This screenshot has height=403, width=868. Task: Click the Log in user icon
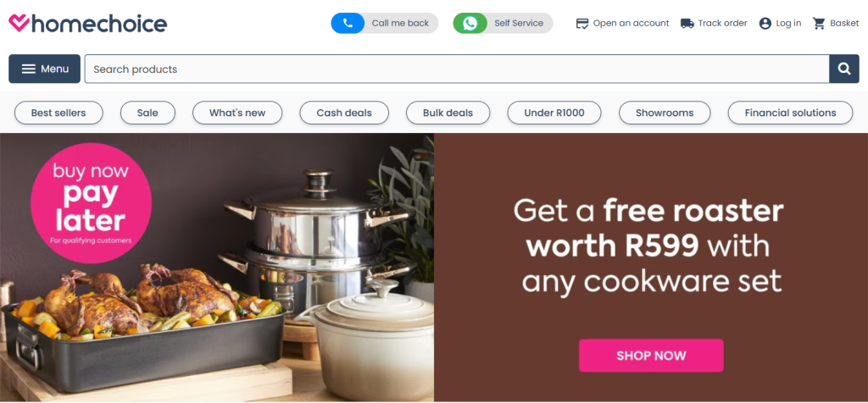pos(765,23)
